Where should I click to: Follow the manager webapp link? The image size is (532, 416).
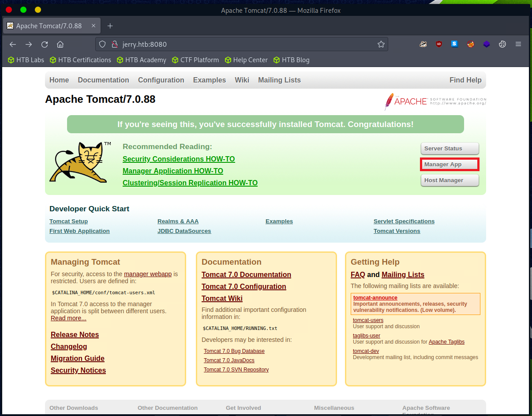[148, 274]
